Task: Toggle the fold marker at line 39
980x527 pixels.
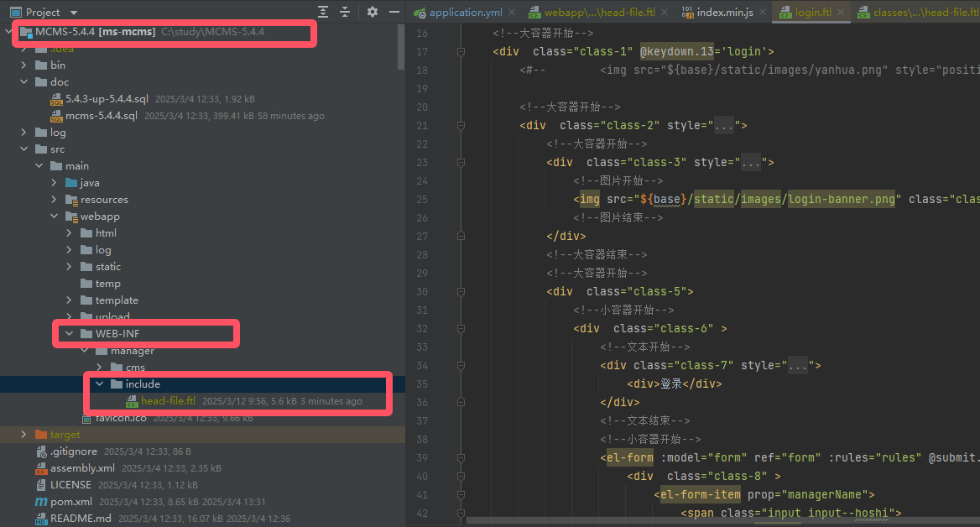Action: point(461,458)
